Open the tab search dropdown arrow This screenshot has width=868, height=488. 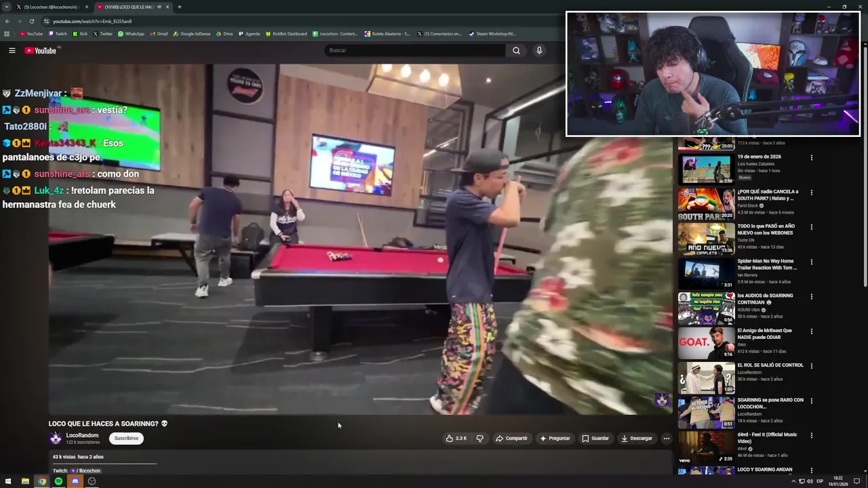[x=6, y=7]
